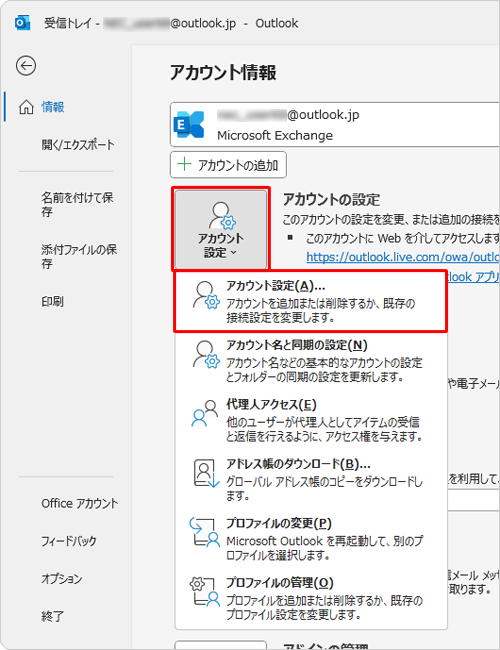Choose プロファイルの変更(P) menu entry
Viewport: 500px width, 650px height.
click(x=311, y=538)
